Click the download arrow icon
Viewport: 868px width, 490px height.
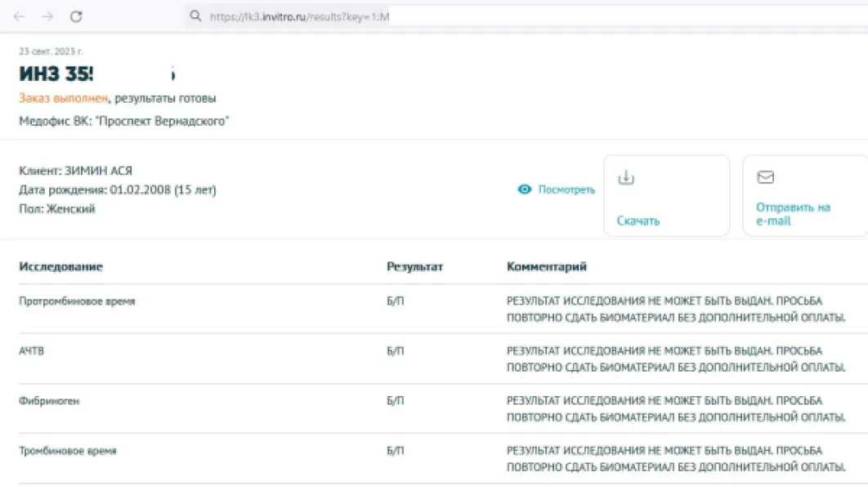tap(626, 177)
